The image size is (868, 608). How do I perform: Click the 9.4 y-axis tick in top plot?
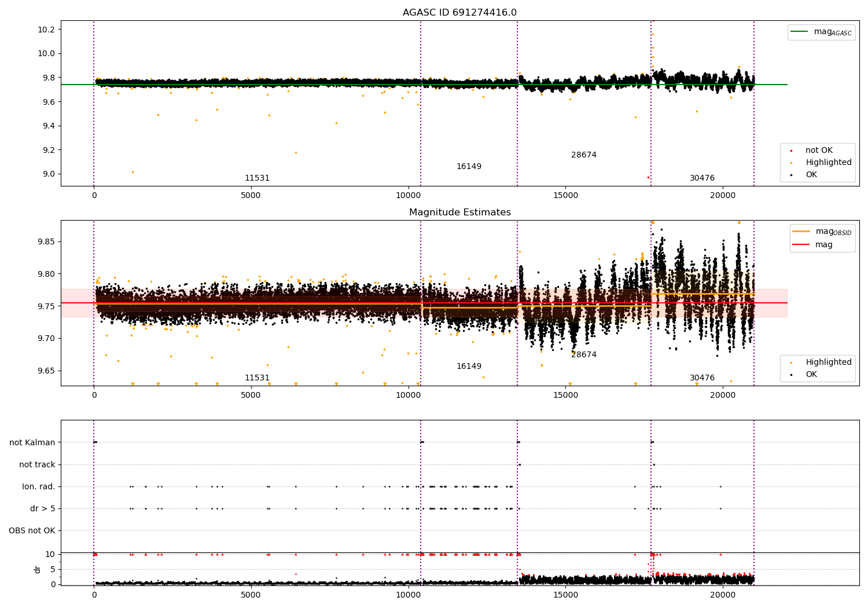point(48,126)
